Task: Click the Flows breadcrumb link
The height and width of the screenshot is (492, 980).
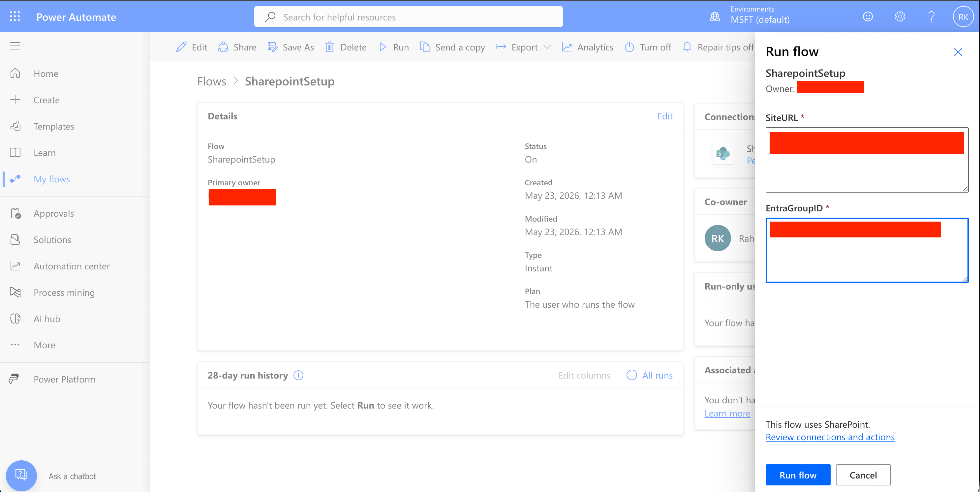Action: pyautogui.click(x=211, y=81)
